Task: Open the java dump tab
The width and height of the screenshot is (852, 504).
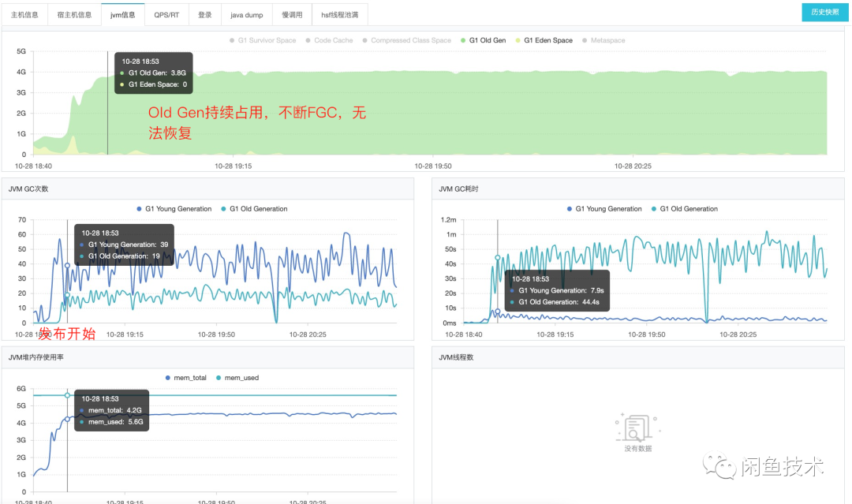Action: click(247, 15)
